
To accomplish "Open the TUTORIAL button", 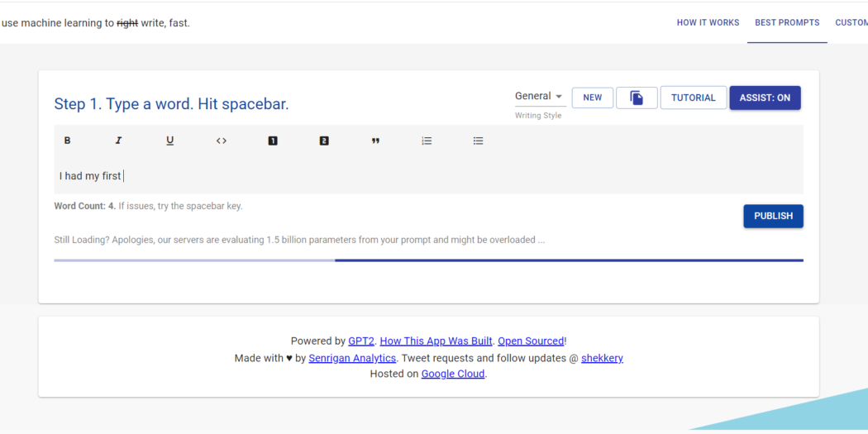I will (694, 98).
